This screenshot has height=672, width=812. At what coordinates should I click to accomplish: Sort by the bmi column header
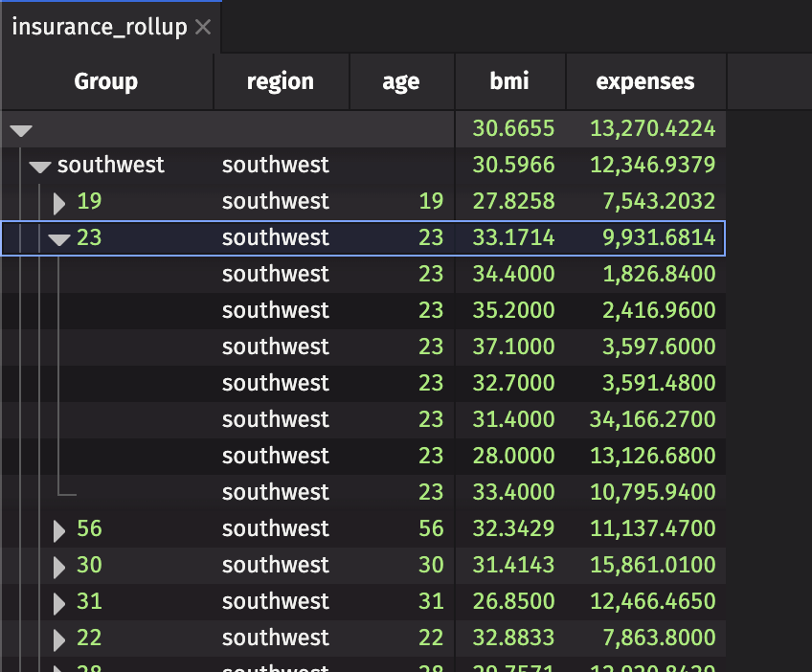(x=509, y=81)
